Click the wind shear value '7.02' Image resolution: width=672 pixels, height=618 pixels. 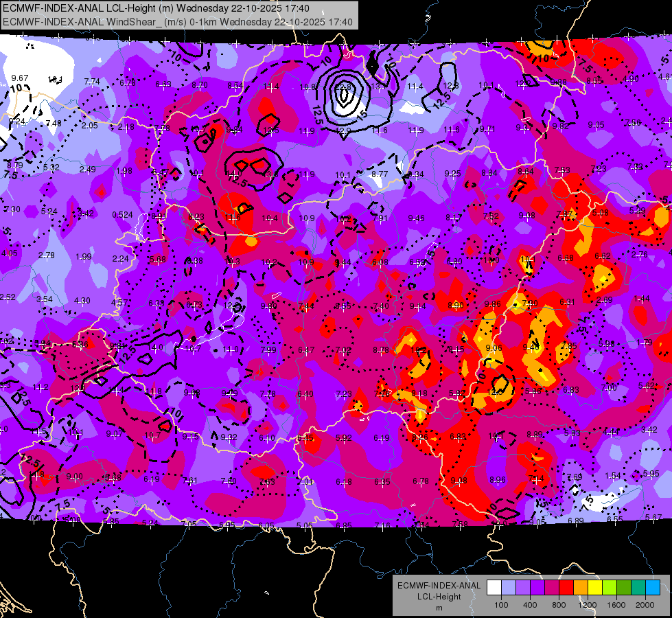[x=344, y=350]
